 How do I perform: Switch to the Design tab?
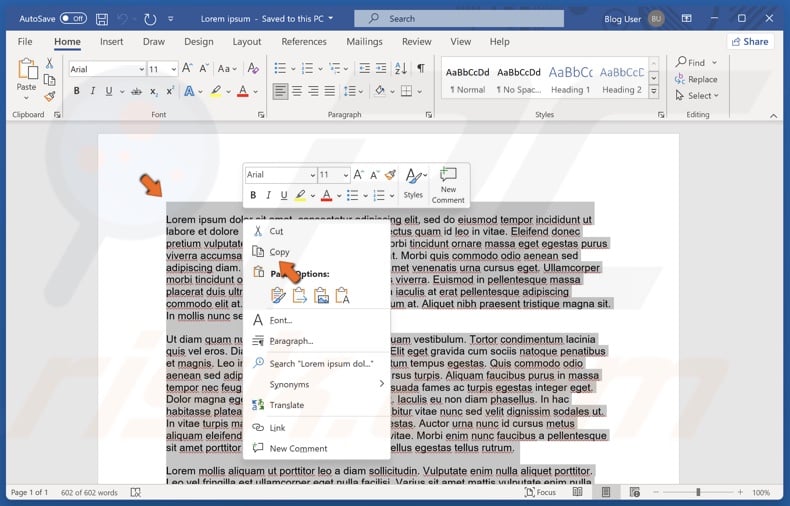click(x=199, y=42)
